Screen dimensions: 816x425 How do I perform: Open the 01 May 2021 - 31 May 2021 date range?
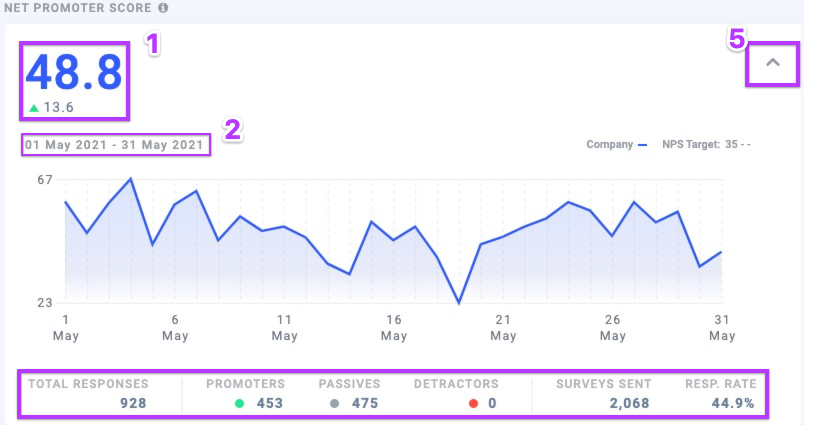coord(116,146)
